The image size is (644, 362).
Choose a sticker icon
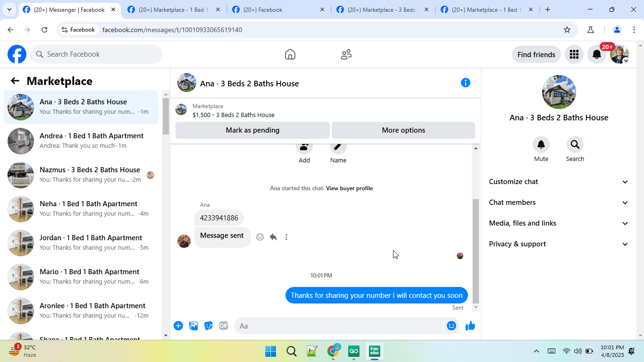coord(209,326)
